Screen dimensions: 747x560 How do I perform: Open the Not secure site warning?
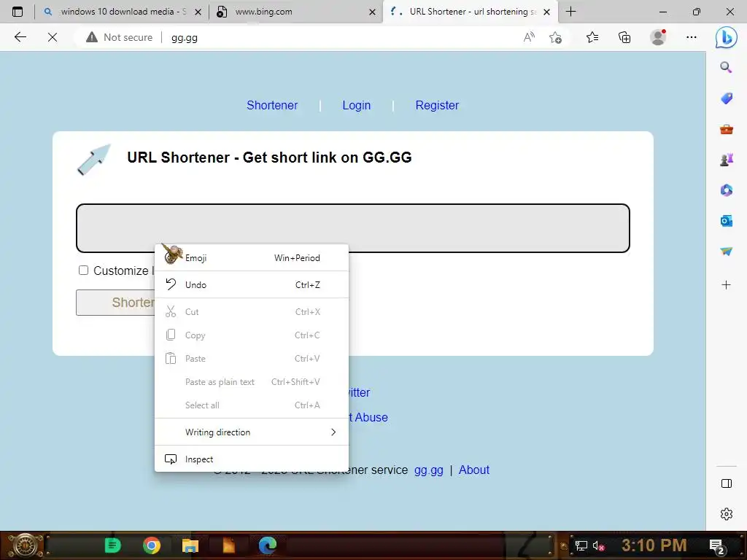pos(119,37)
